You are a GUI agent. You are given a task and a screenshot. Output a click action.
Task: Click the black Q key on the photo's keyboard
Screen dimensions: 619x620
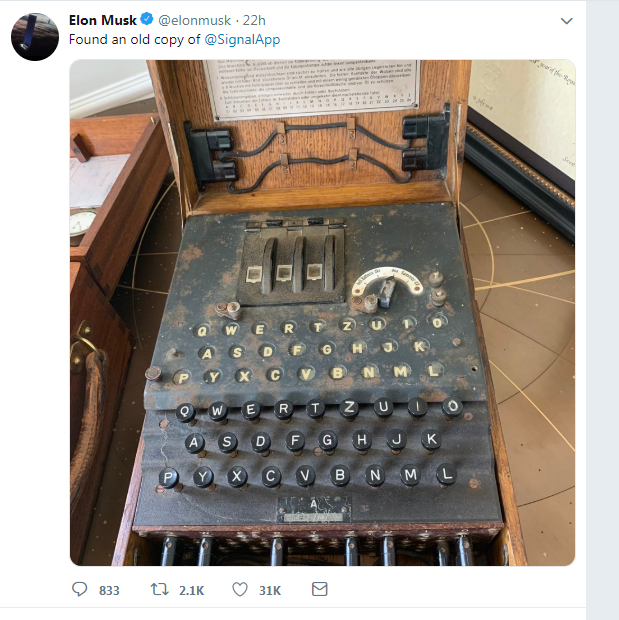(x=185, y=412)
